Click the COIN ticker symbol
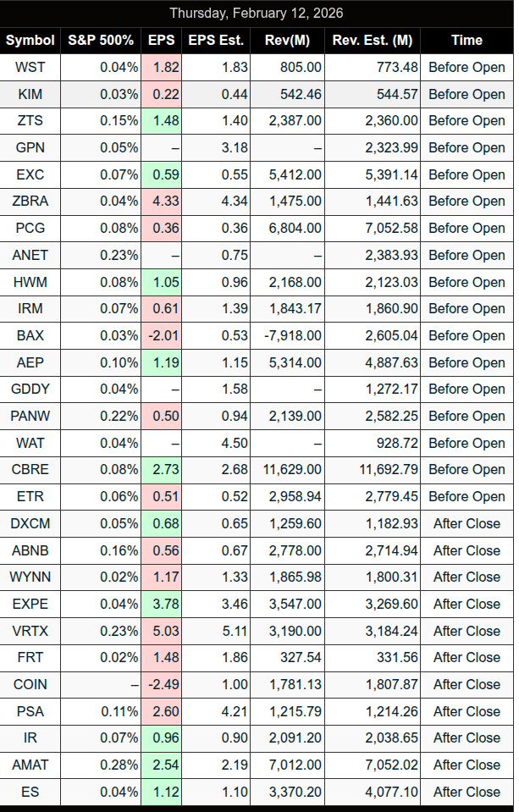519x812 pixels. point(30,684)
